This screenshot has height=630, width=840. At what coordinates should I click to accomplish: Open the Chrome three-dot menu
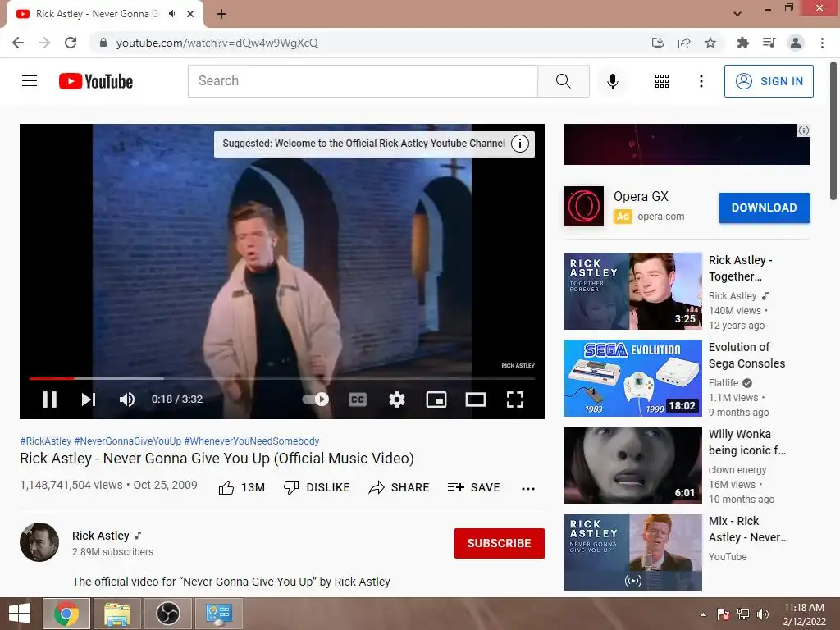pos(822,43)
